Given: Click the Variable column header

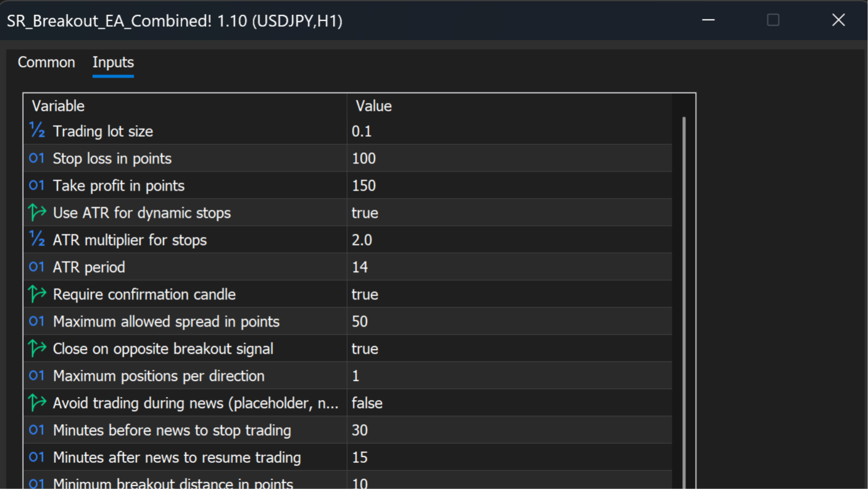Looking at the screenshot, I should tap(58, 106).
